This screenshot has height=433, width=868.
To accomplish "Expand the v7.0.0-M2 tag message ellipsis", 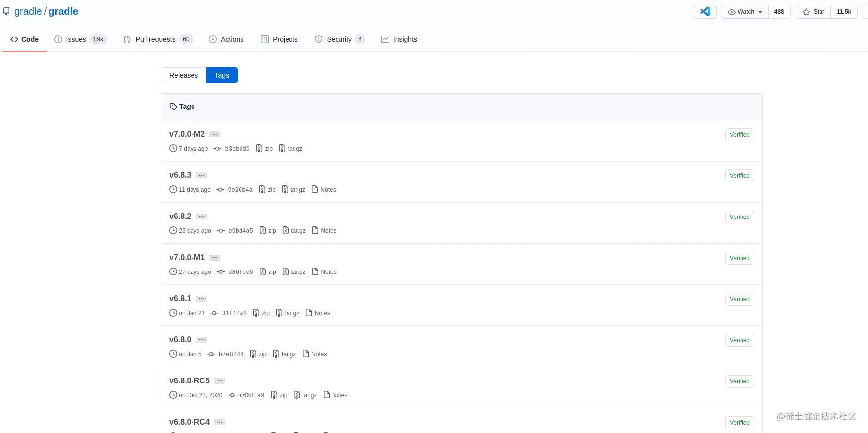I will pos(215,134).
